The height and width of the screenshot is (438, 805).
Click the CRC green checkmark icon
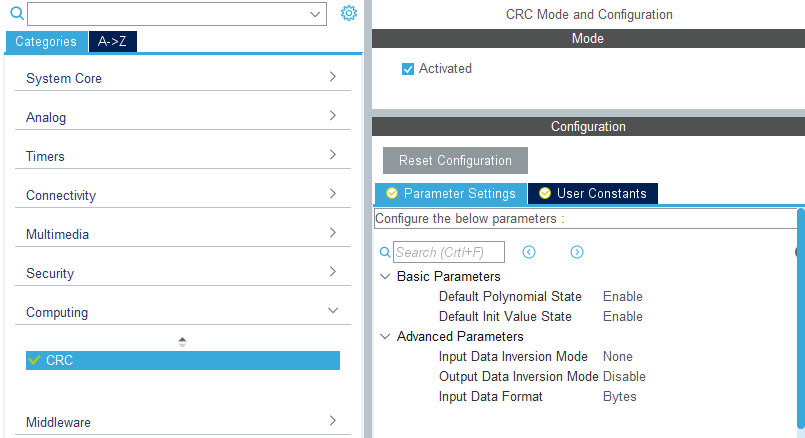(x=35, y=360)
